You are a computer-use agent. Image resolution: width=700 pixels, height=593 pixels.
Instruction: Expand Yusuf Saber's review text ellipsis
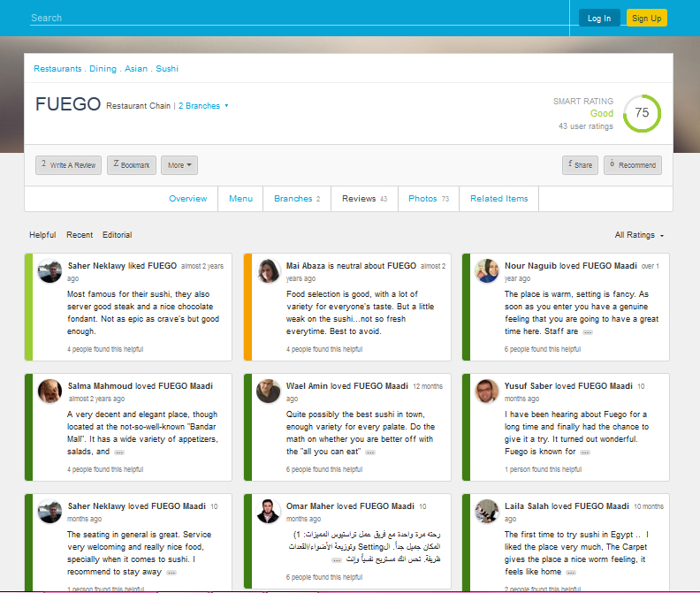click(585, 452)
